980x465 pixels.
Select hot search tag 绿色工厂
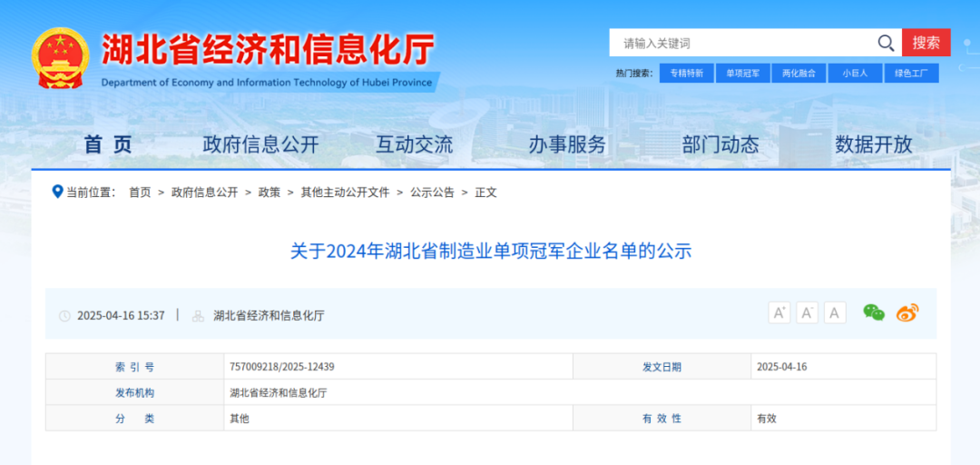[x=911, y=74]
